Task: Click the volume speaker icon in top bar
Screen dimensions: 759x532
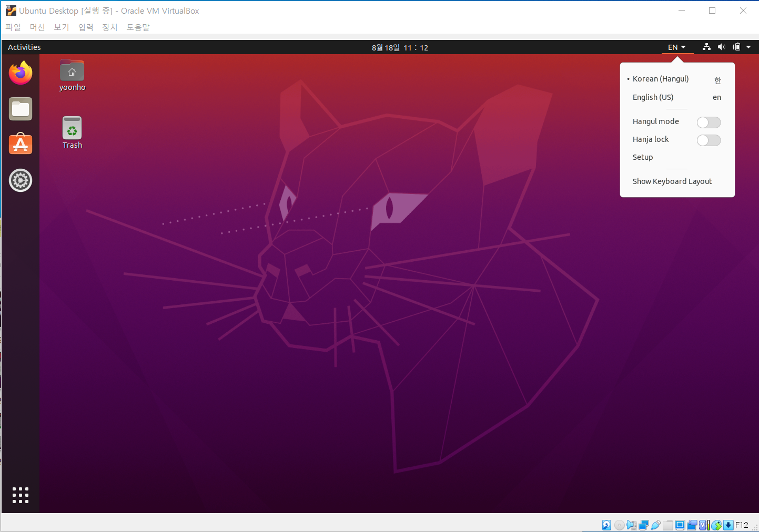Action: point(721,47)
